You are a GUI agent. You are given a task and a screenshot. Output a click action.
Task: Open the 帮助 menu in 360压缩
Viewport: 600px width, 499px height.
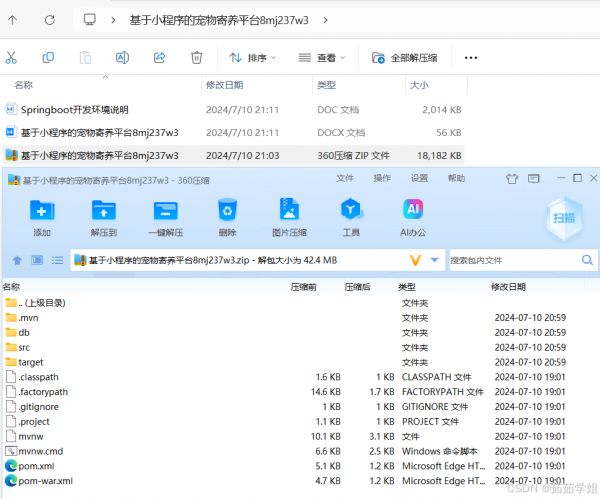point(456,178)
